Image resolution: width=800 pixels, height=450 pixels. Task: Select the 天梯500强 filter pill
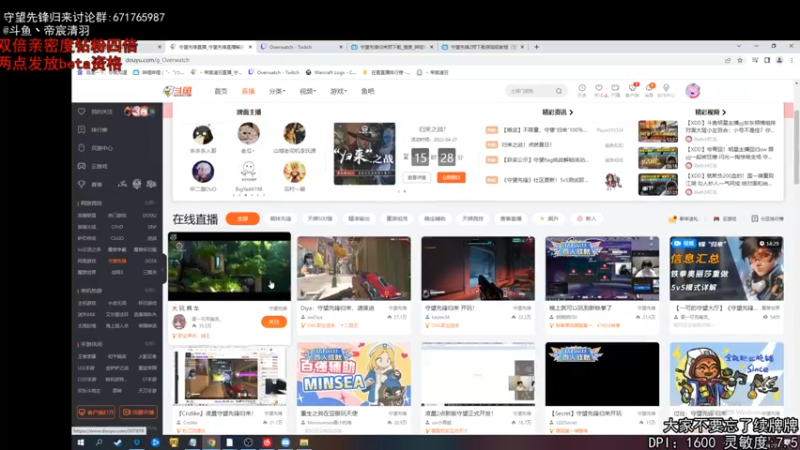[320, 219]
